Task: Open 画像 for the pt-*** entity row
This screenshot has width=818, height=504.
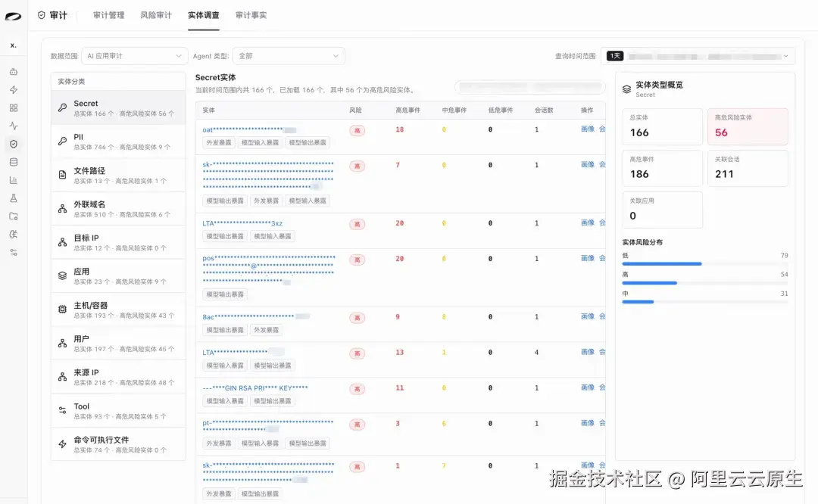Action: coord(588,423)
